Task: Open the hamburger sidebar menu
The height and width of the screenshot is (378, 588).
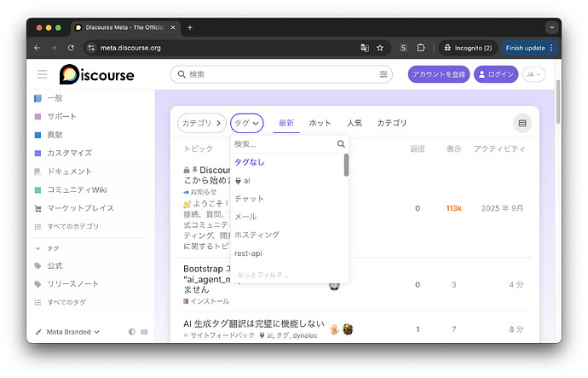Action: point(42,74)
